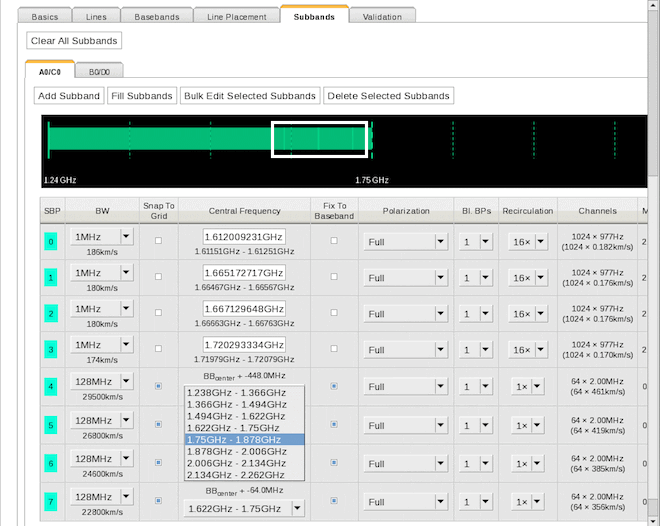Select the cyan SBP 3 subband badge
The width and height of the screenshot is (660, 526).
click(x=49, y=350)
